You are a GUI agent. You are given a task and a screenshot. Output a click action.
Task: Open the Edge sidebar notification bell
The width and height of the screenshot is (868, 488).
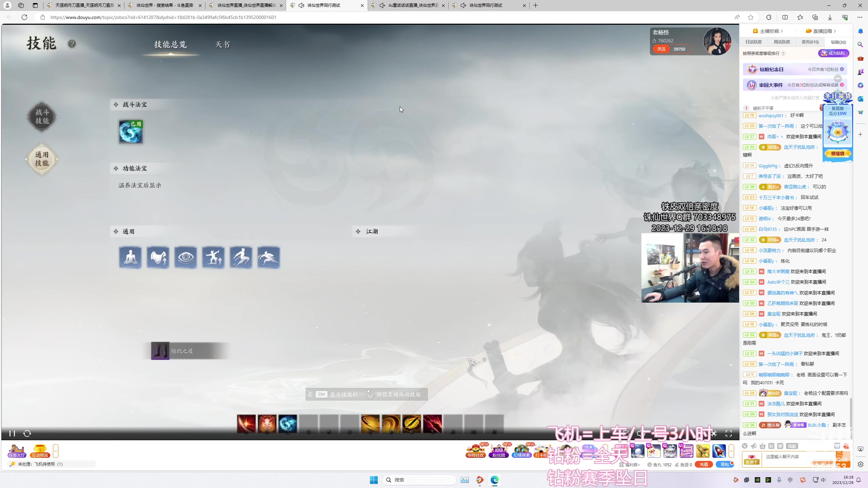860,31
